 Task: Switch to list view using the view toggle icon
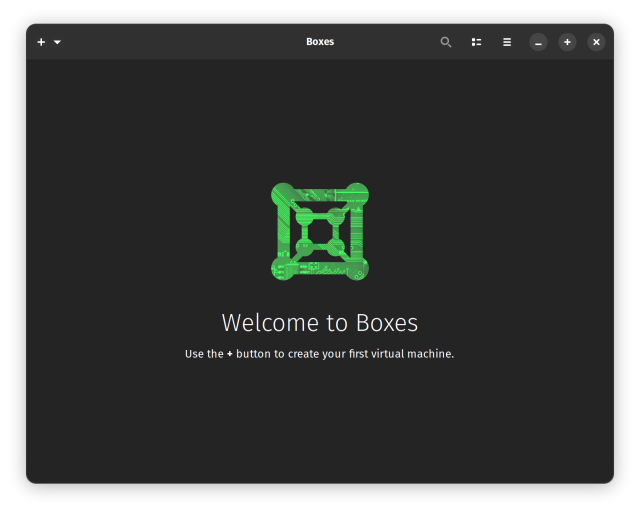click(x=476, y=42)
